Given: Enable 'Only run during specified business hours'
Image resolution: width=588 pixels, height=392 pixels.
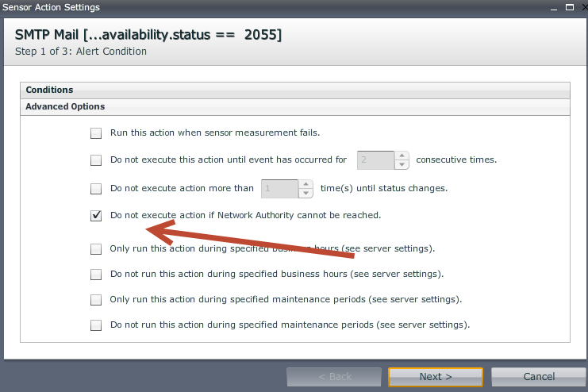Looking at the screenshot, I should point(96,249).
